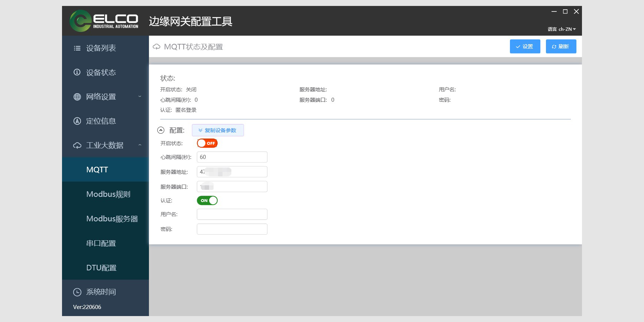
Task: Click the ELCO logo in header
Action: click(104, 21)
